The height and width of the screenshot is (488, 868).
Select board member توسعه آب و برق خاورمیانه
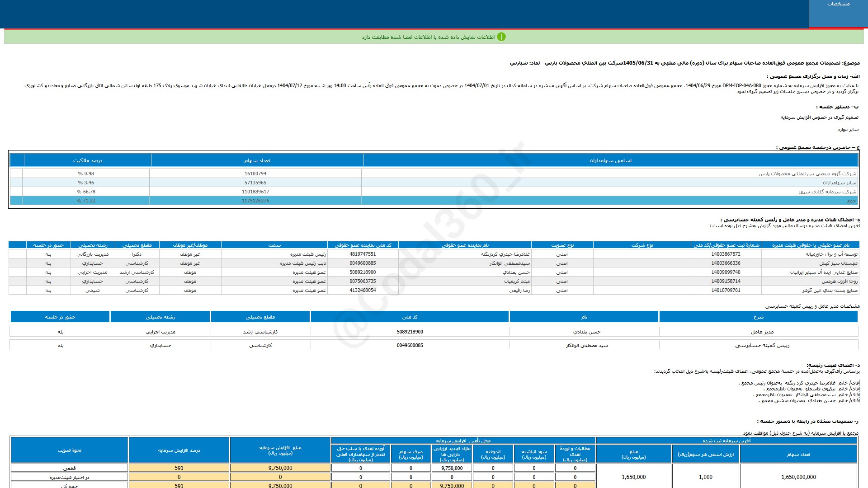pyautogui.click(x=831, y=254)
